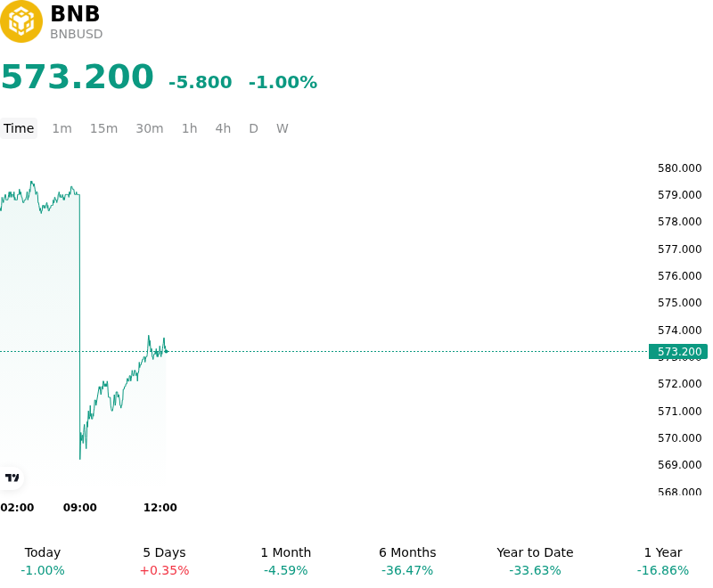Choose the 30m chart interval
This screenshot has height=588, width=713.
150,128
